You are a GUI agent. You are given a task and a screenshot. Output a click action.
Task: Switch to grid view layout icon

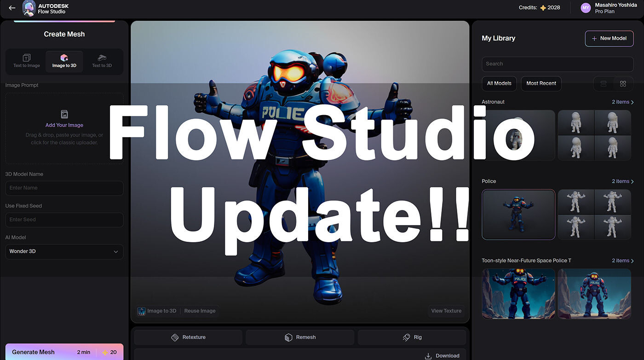623,84
